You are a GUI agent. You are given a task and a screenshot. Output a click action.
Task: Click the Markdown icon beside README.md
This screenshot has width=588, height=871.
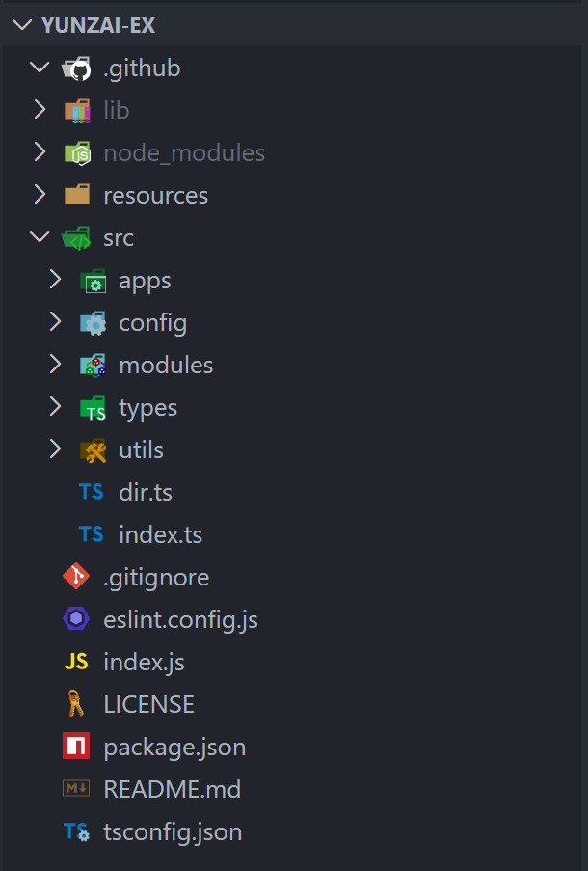point(75,789)
